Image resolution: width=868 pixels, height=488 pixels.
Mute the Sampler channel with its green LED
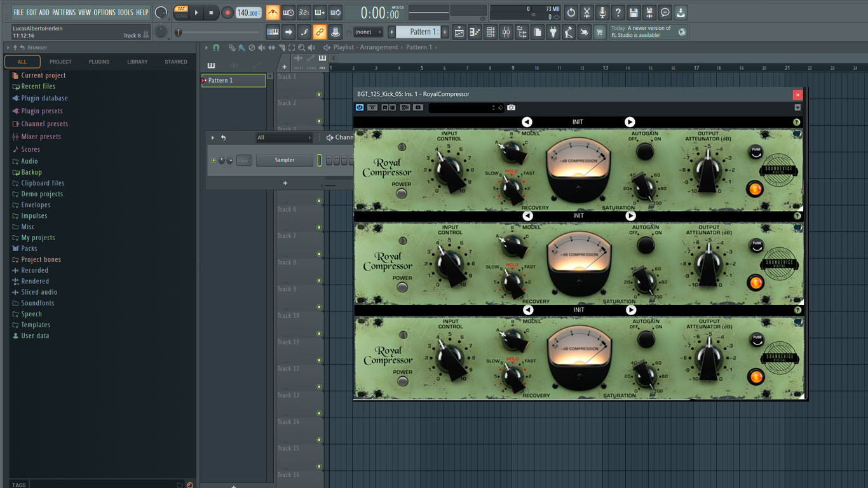[214, 160]
